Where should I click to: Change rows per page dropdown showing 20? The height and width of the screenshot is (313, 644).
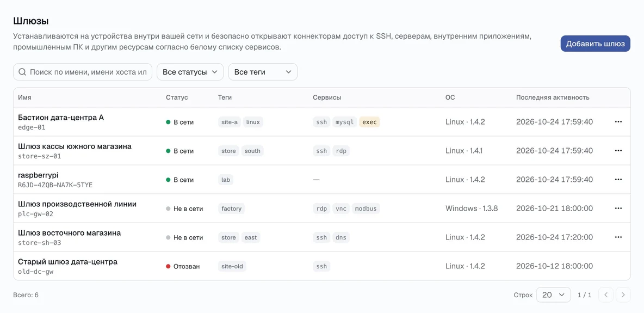click(x=554, y=294)
